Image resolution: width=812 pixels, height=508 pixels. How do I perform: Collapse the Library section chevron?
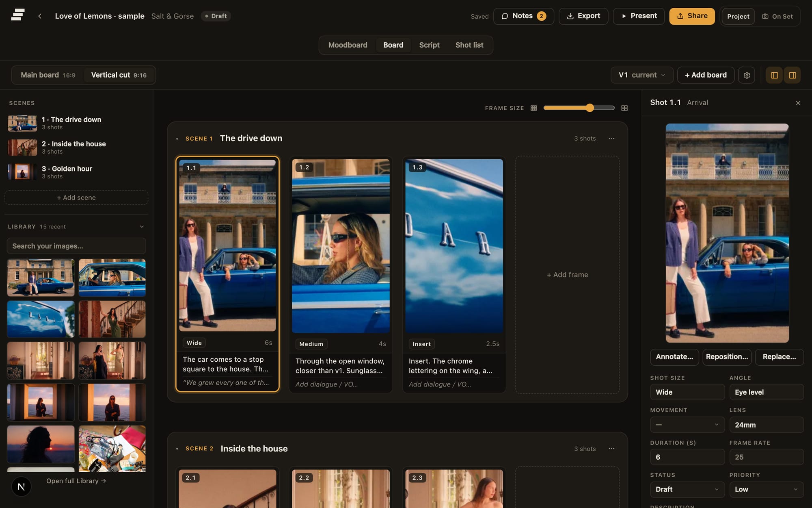coord(142,227)
